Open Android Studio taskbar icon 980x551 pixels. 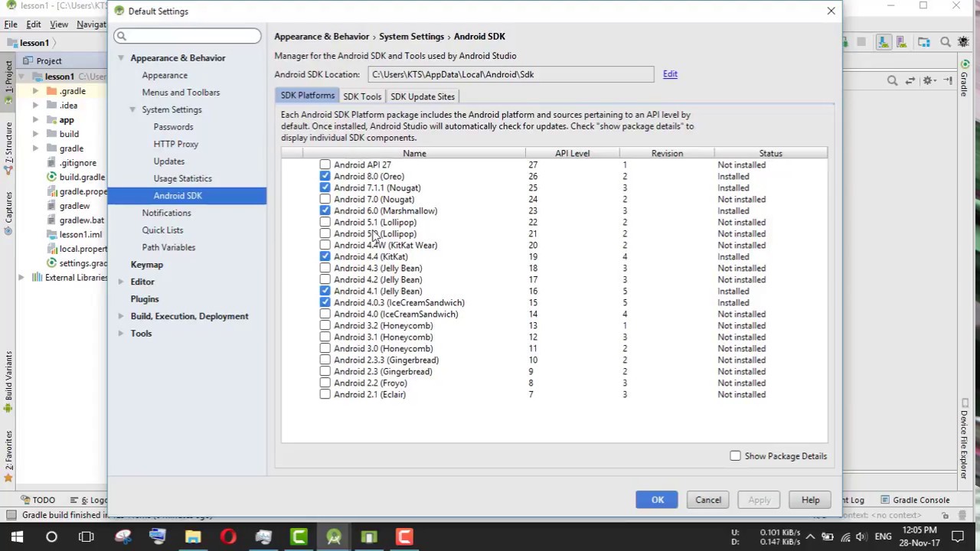334,536
